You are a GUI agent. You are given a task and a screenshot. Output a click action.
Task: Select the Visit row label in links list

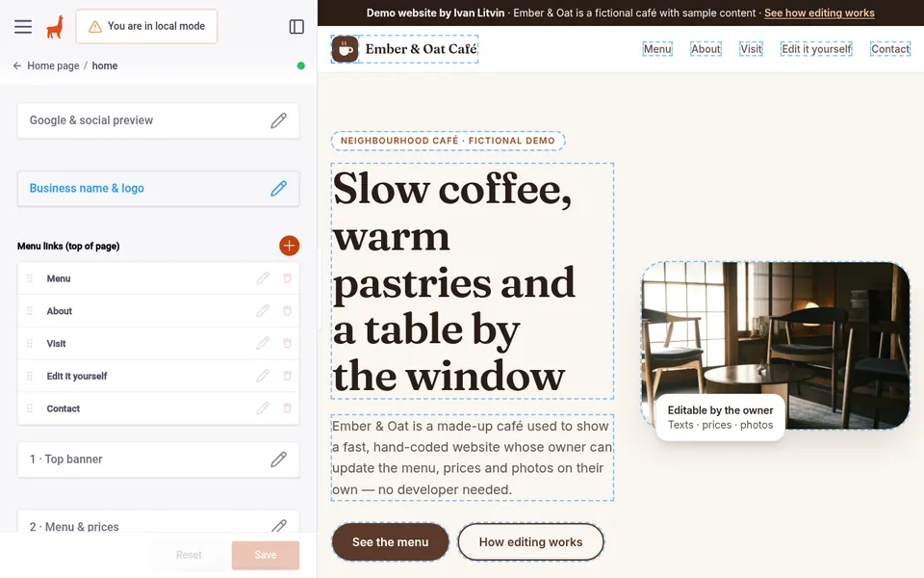click(x=56, y=343)
